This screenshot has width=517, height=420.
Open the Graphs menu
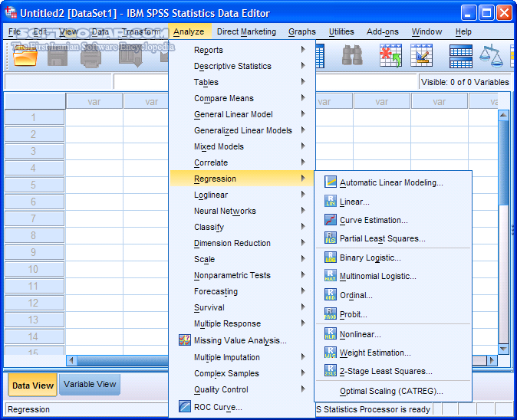302,31
